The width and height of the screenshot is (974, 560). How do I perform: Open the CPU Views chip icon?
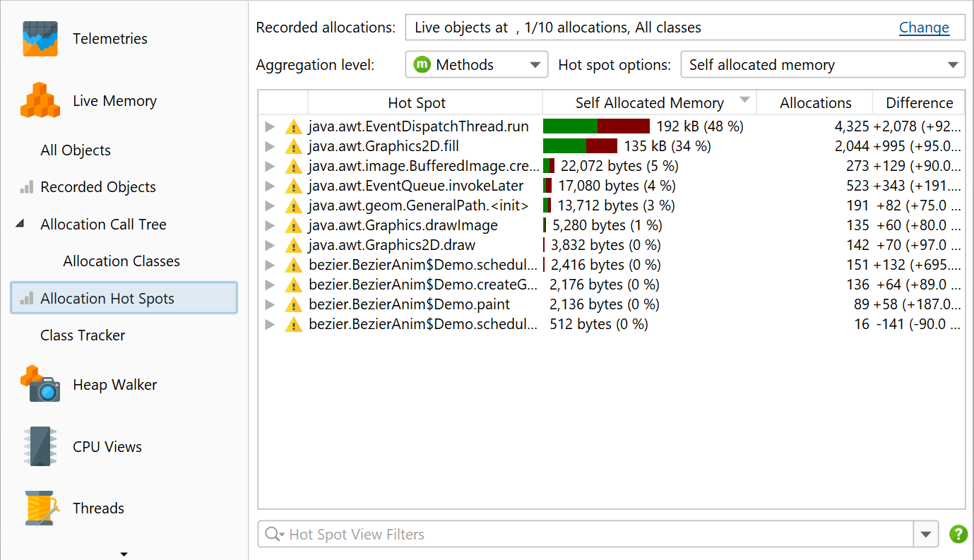[x=40, y=446]
